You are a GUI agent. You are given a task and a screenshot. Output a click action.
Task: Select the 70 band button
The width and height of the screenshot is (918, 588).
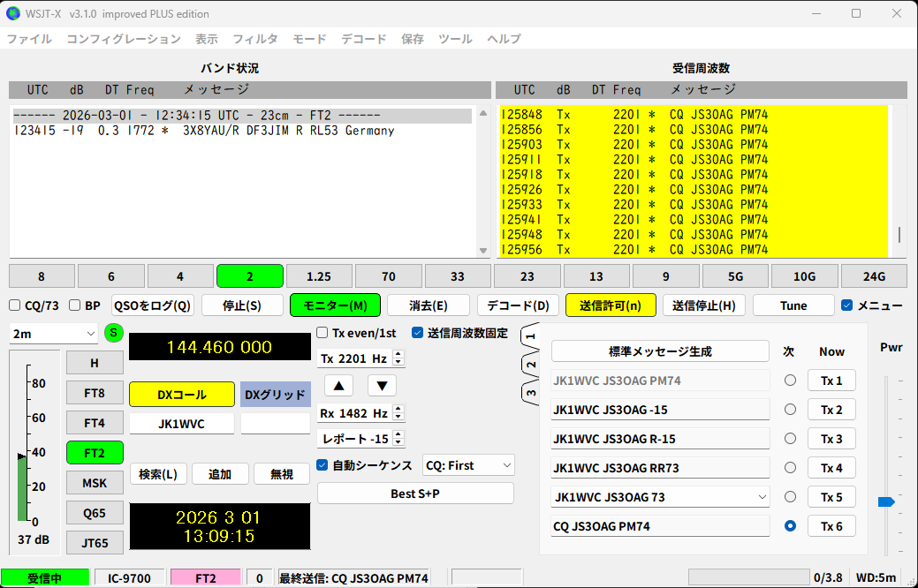[388, 276]
